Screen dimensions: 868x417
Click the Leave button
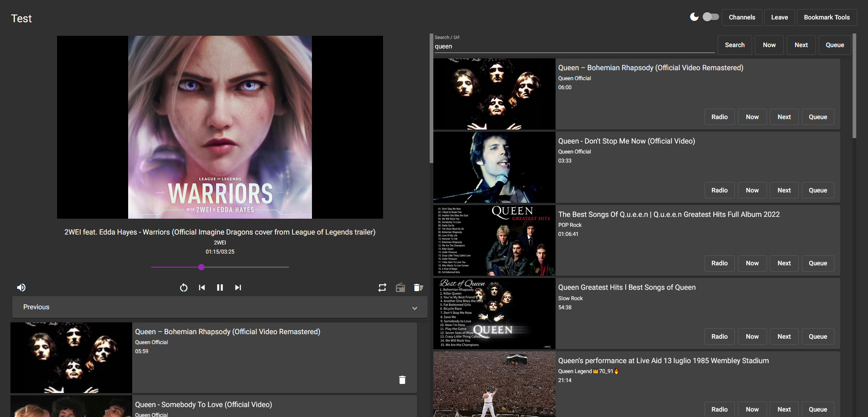[x=780, y=17]
